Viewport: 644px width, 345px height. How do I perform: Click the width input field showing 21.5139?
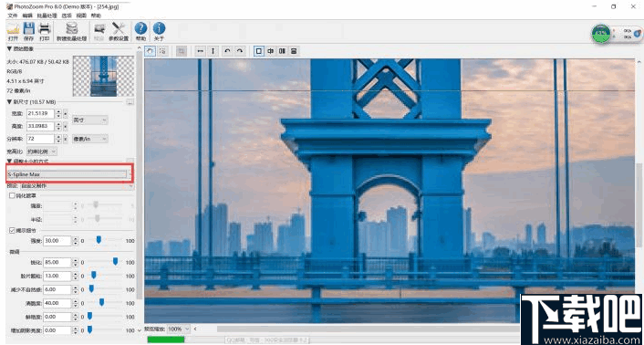click(x=40, y=113)
